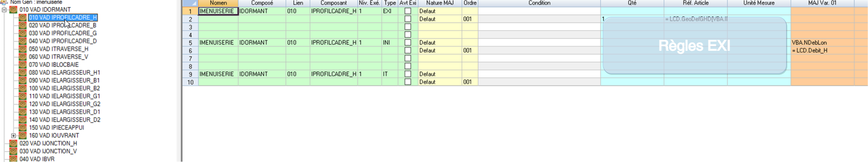Click the Condition column header
Screen dimensions: 868x162
(539, 3)
